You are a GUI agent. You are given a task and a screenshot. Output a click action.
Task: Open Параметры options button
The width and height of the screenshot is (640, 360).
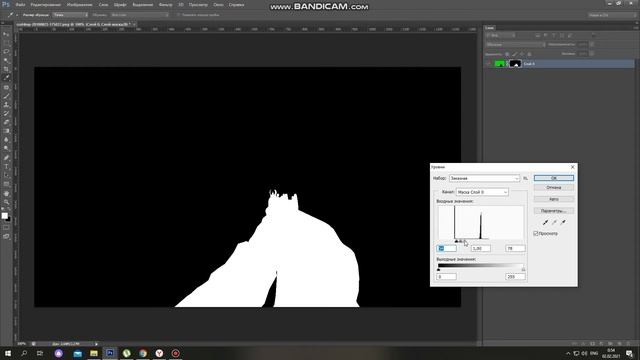(554, 211)
